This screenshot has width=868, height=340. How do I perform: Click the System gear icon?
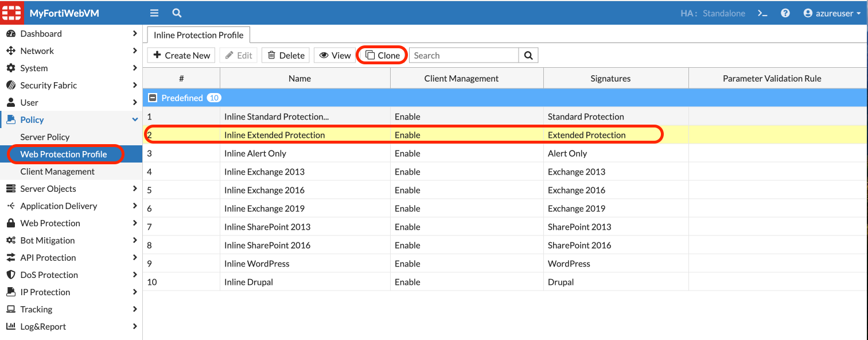[11, 68]
